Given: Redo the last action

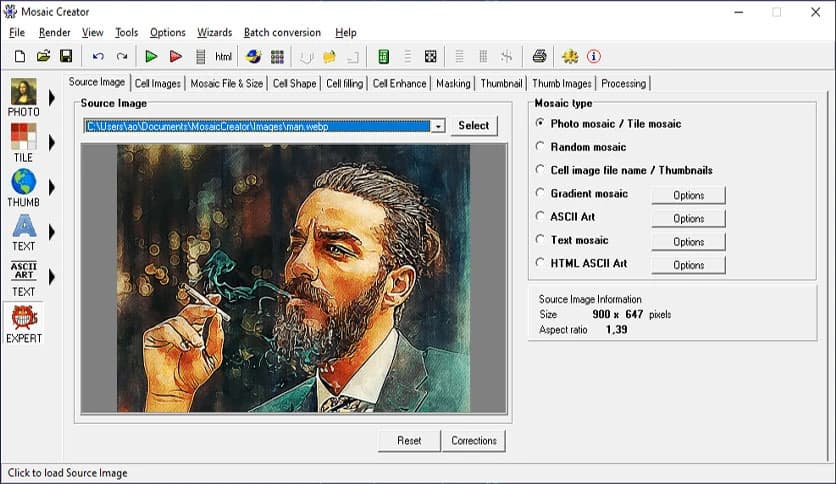Looking at the screenshot, I should [x=122, y=56].
